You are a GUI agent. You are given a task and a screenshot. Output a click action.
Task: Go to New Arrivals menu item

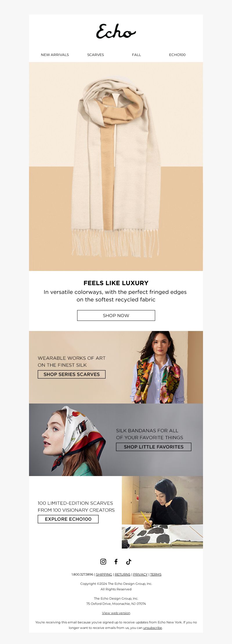55,55
